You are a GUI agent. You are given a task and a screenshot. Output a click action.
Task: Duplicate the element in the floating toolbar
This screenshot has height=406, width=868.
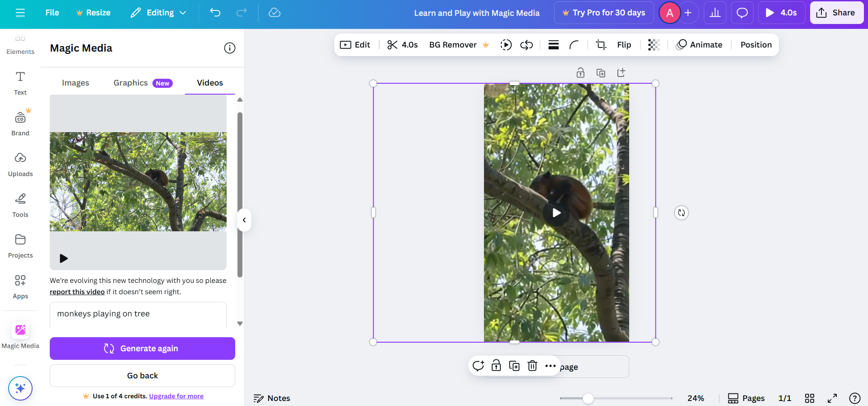click(514, 366)
